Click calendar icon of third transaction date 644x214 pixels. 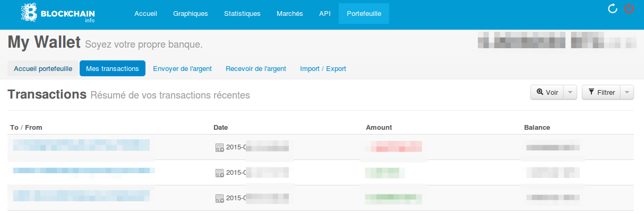[x=219, y=198]
